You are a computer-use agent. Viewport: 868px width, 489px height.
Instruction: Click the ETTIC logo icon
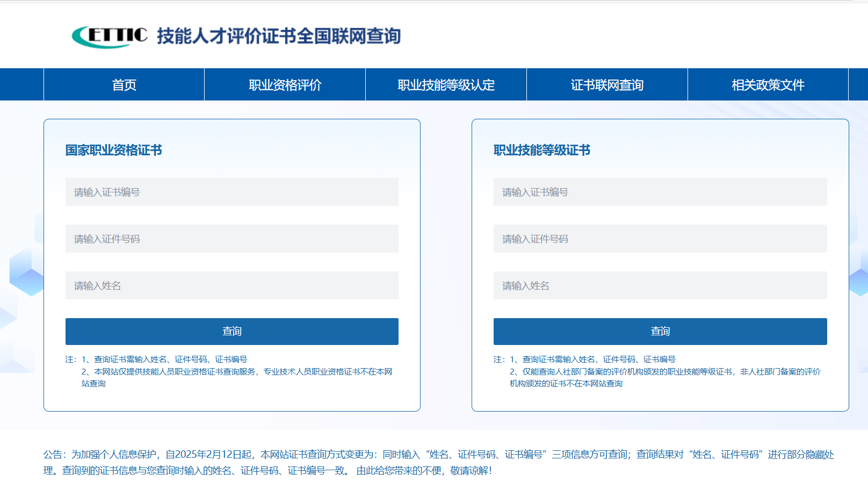(x=108, y=37)
